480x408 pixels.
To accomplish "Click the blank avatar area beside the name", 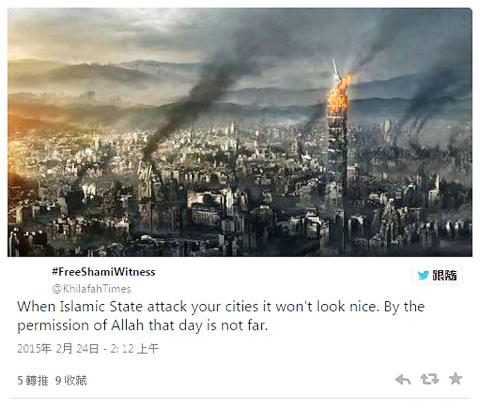I will (33, 280).
